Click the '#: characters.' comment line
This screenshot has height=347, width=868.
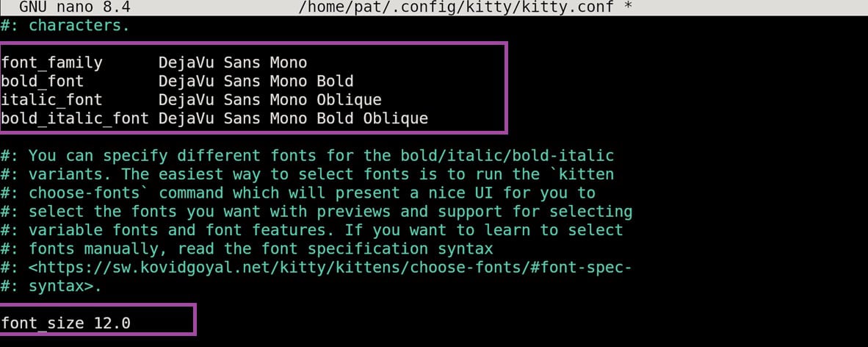pyautogui.click(x=65, y=26)
